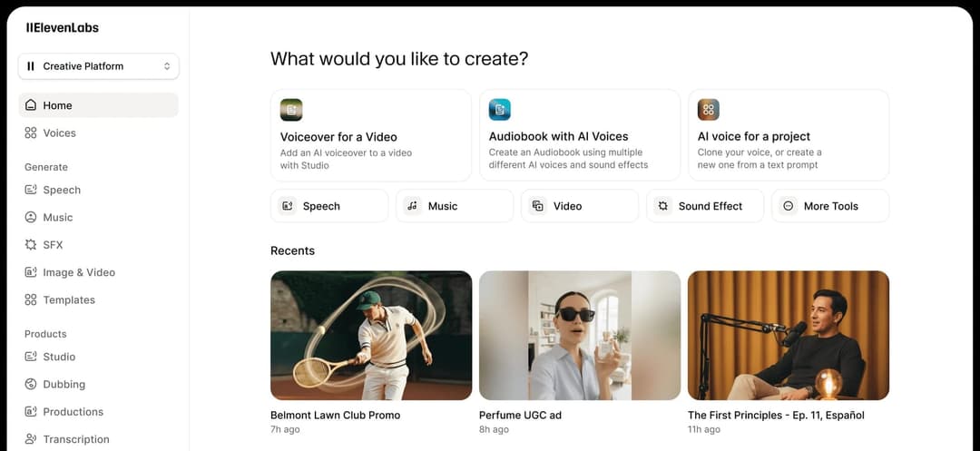Select the Music icon in sidebar
The height and width of the screenshot is (451, 980).
pos(31,218)
